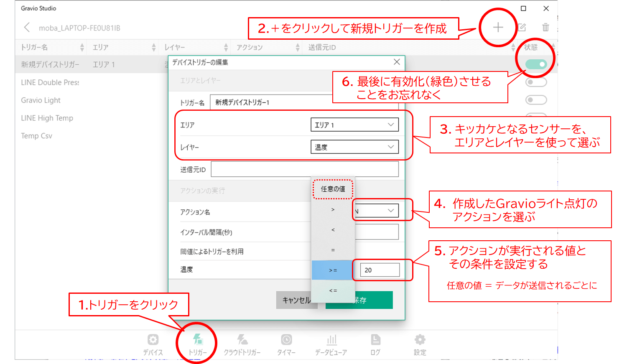Click the 温度 threshold value field
The height and width of the screenshot is (364, 627).
click(x=380, y=270)
